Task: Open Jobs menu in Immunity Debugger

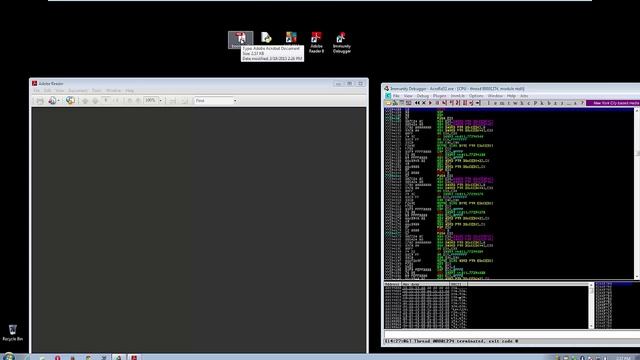Action: (524, 96)
